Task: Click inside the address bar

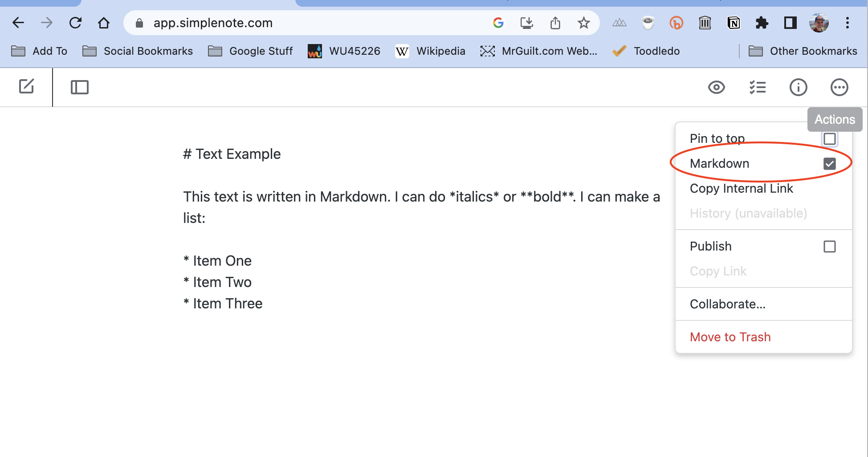Action: [312, 23]
